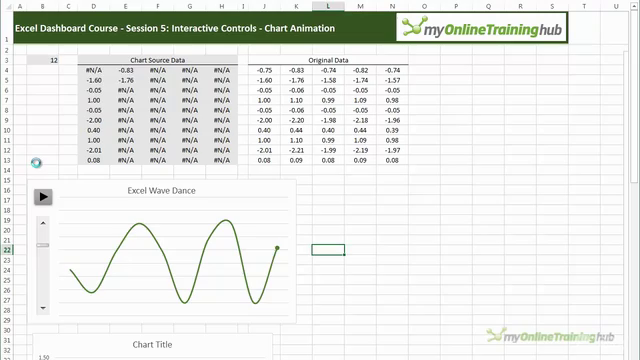Click the scroll bar thumb beside the chart

[43, 245]
